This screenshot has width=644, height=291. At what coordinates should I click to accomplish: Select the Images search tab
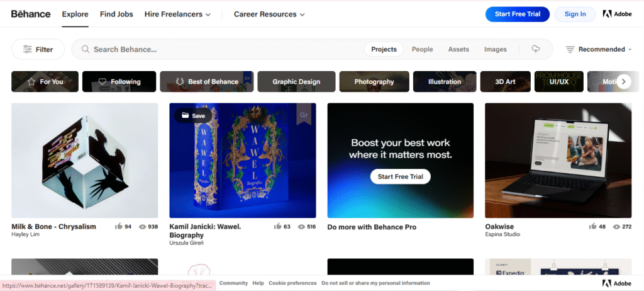click(496, 49)
